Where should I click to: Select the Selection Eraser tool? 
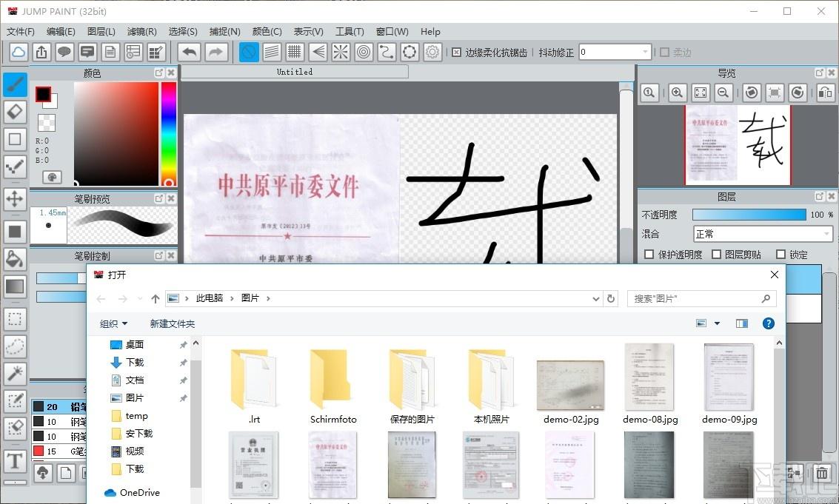click(x=15, y=428)
